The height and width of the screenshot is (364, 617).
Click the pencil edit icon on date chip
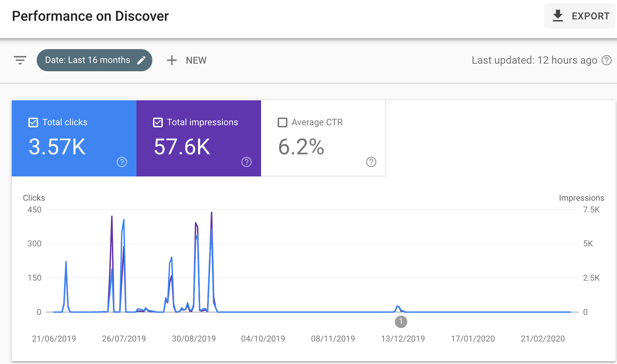pyautogui.click(x=141, y=60)
